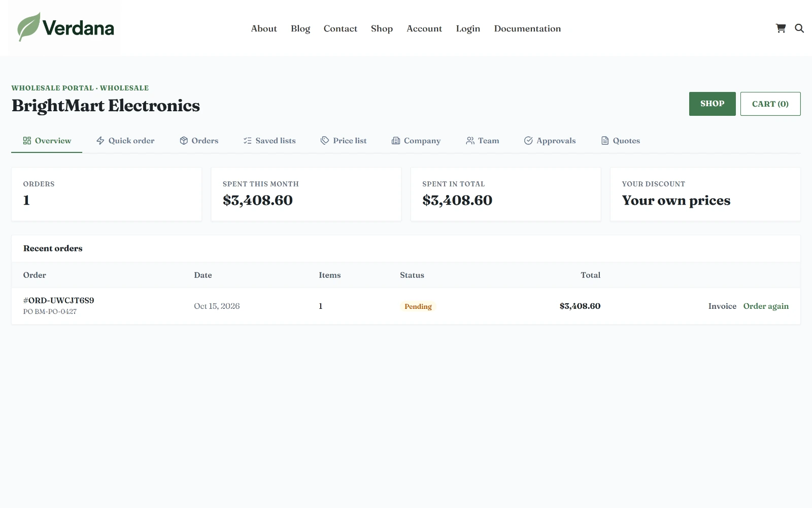Screen dimensions: 812x508
Task: Click the Team people icon
Action: [x=470, y=141]
